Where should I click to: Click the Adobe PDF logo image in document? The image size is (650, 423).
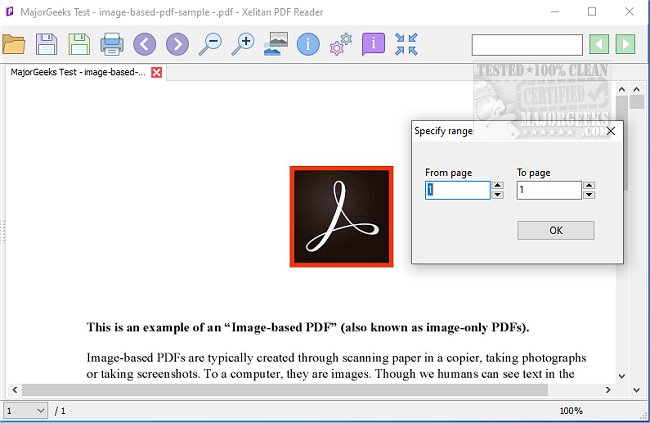coord(342,216)
